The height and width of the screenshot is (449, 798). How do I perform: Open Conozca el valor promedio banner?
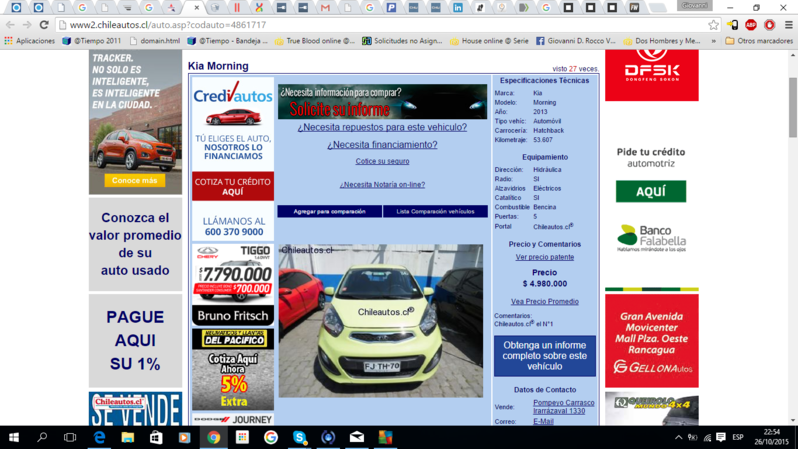[135, 244]
